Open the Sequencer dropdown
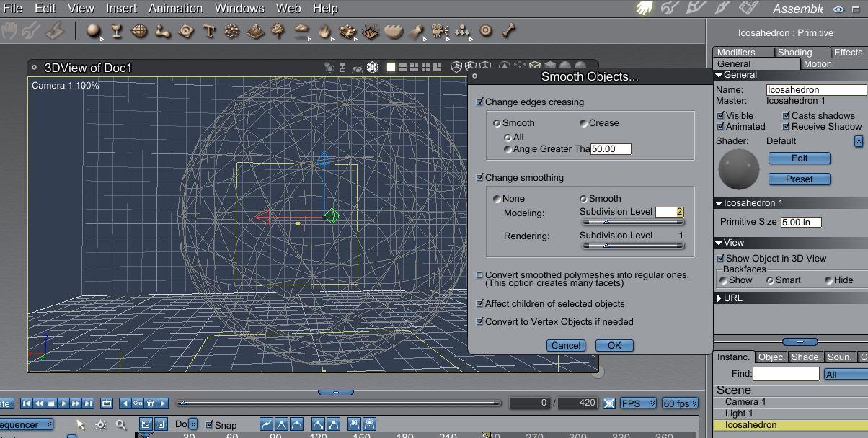868x438 pixels. tap(26, 424)
